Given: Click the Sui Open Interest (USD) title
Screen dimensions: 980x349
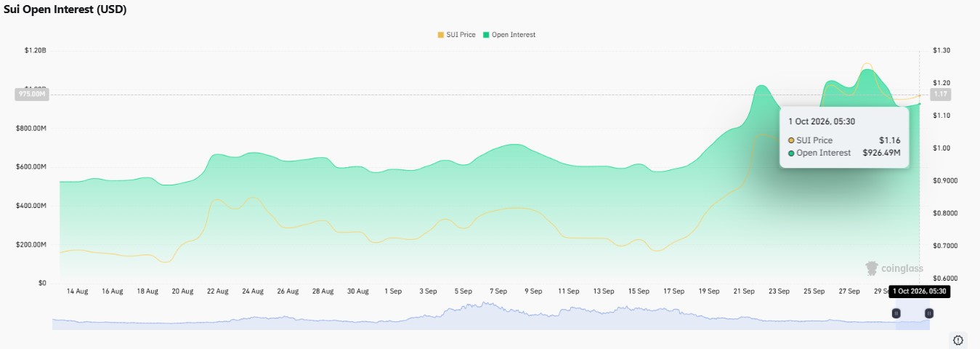Looking at the screenshot, I should 65,9.
